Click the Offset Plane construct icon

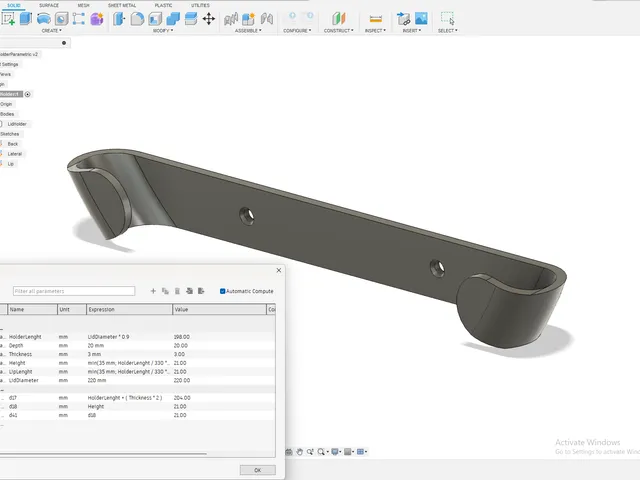click(x=338, y=19)
